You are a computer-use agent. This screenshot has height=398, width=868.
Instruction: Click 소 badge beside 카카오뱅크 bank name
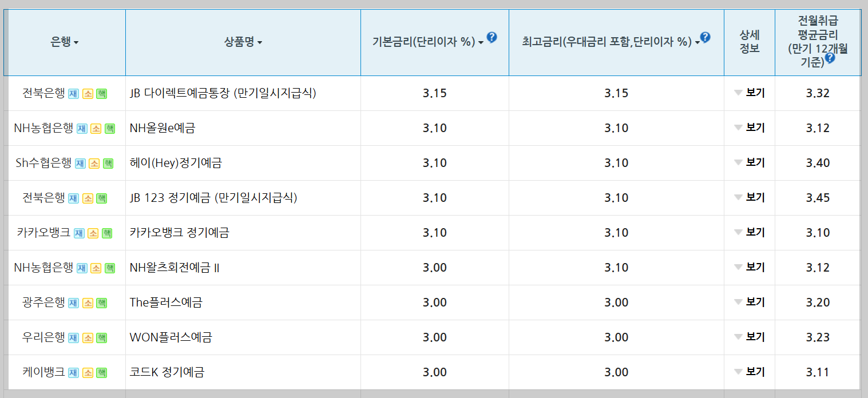pyautogui.click(x=93, y=233)
